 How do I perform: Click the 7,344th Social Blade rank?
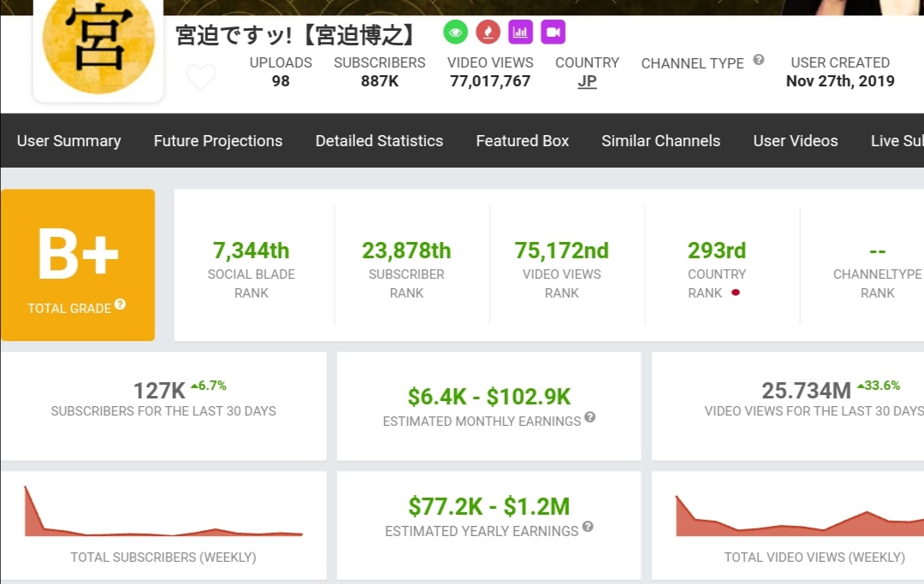251,251
